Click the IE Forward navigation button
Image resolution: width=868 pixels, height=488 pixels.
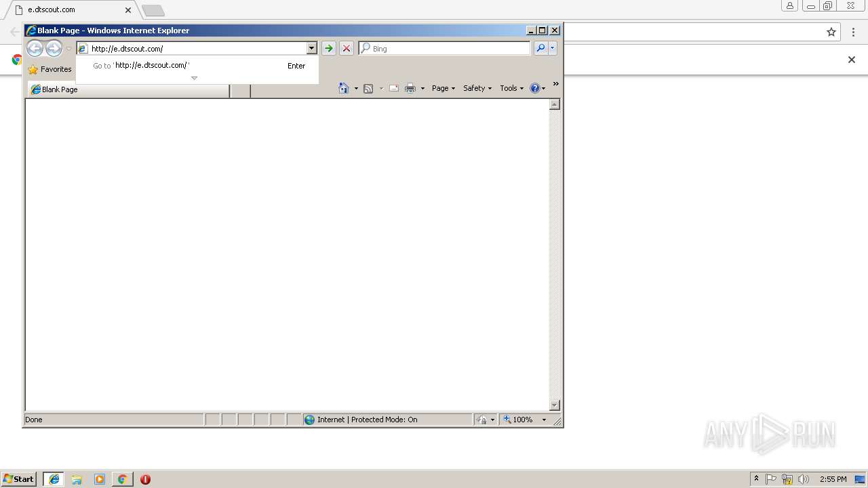[x=54, y=48]
